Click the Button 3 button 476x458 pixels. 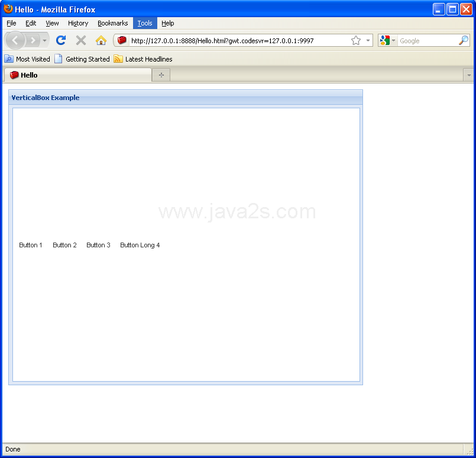[98, 245]
